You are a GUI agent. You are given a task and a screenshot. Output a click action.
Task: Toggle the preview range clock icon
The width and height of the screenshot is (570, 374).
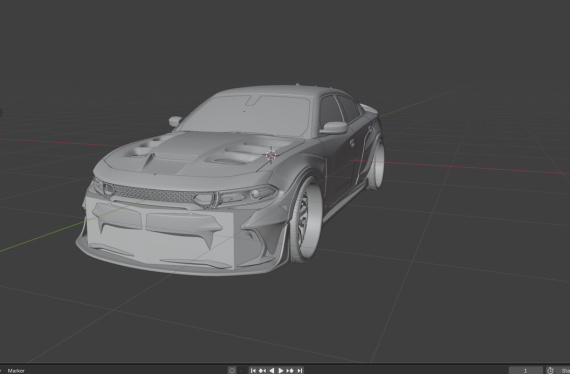coord(550,370)
